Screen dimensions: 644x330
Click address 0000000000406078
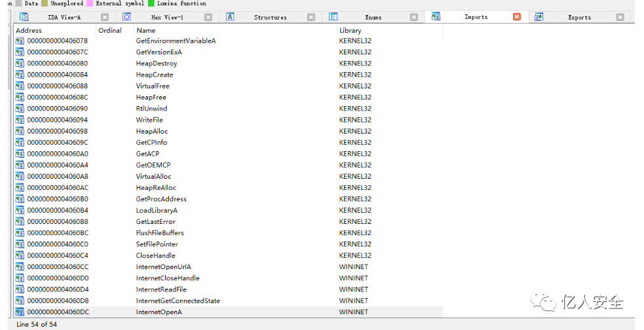coord(58,41)
